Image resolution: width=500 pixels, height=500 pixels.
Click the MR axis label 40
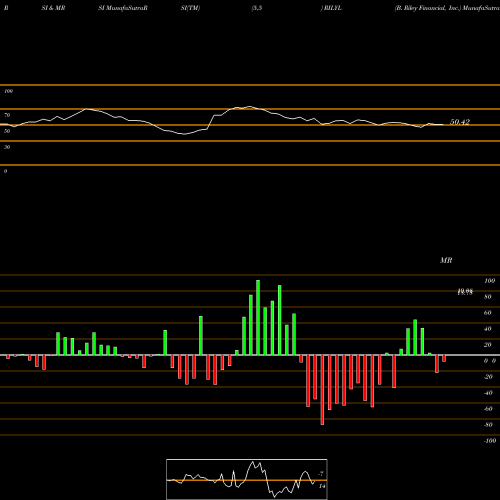(488, 329)
